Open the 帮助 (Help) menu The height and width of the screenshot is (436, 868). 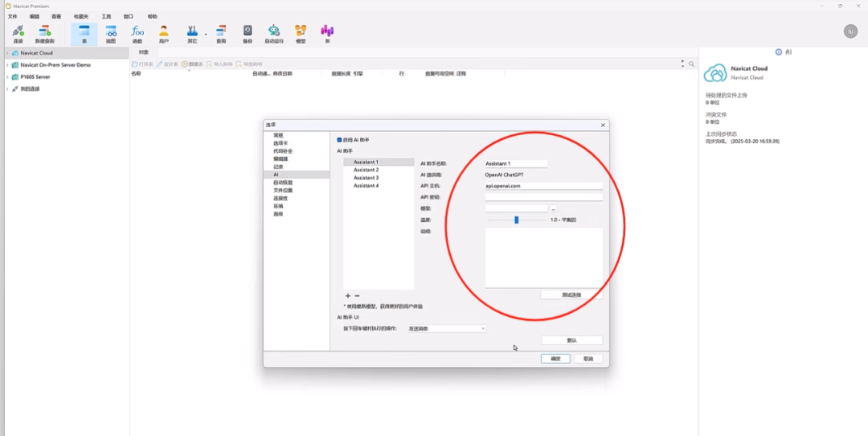pyautogui.click(x=152, y=17)
